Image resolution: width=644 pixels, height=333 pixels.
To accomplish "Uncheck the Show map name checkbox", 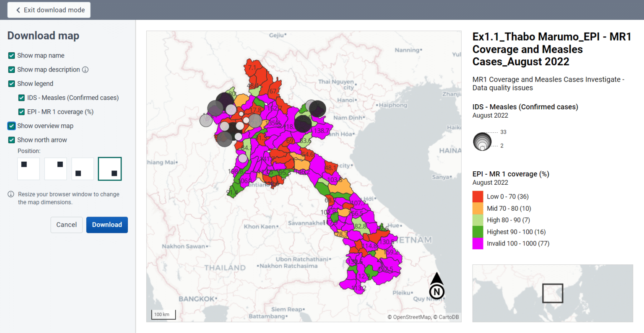I will 12,55.
